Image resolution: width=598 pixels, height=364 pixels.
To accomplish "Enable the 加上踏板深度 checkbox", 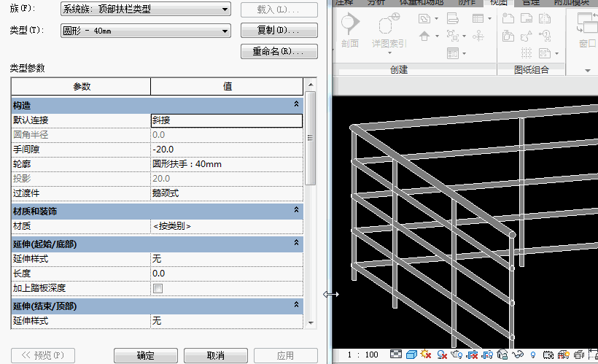I will click(x=157, y=288).
